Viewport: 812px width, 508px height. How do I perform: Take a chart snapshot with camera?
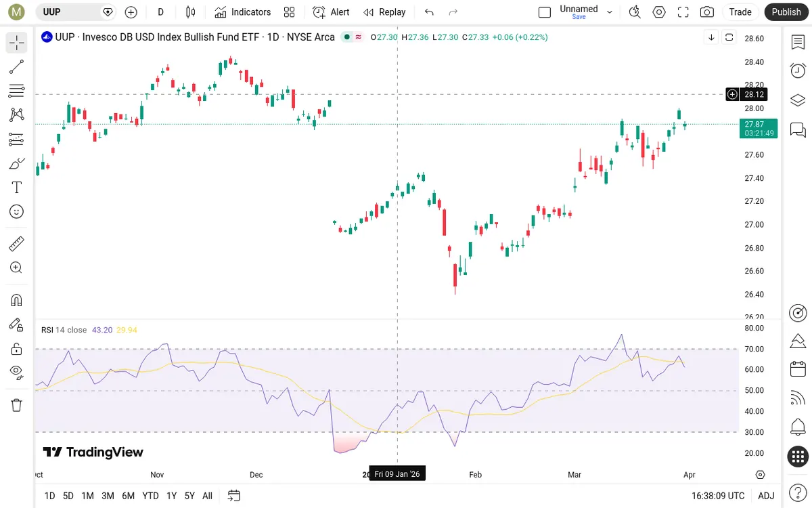click(x=707, y=12)
